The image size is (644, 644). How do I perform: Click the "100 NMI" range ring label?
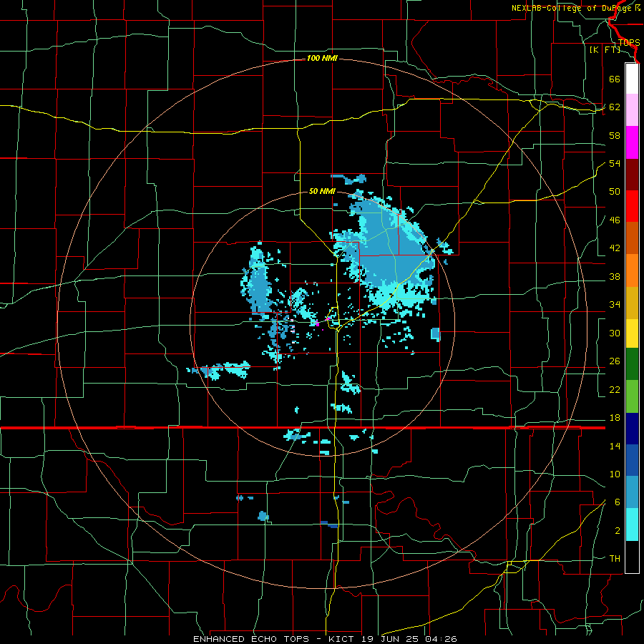pyautogui.click(x=322, y=59)
